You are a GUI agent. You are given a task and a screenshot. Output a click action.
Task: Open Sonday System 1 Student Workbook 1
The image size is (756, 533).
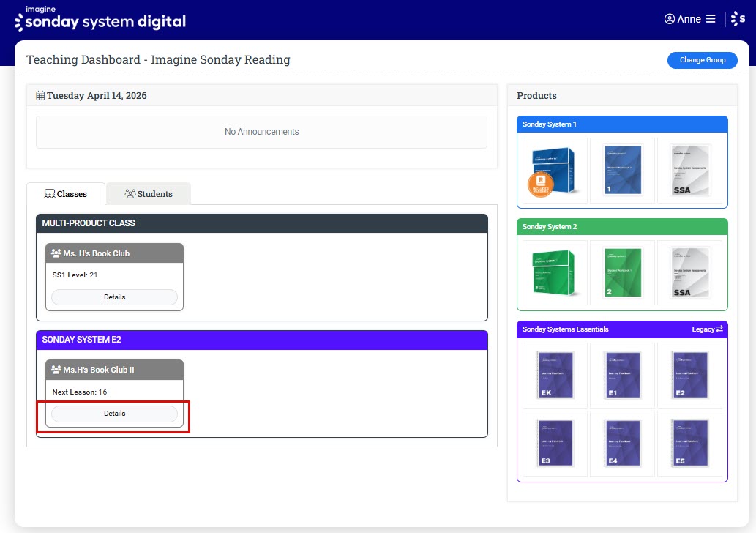[622, 171]
